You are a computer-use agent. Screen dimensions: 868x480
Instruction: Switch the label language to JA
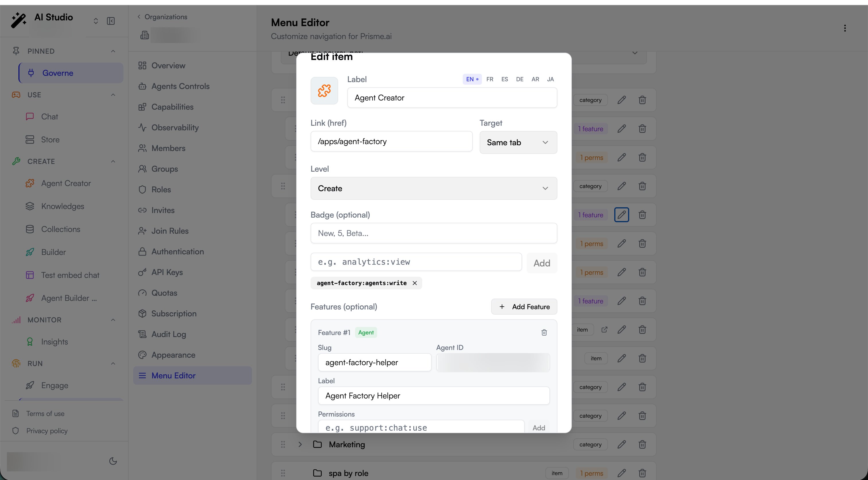pos(550,79)
